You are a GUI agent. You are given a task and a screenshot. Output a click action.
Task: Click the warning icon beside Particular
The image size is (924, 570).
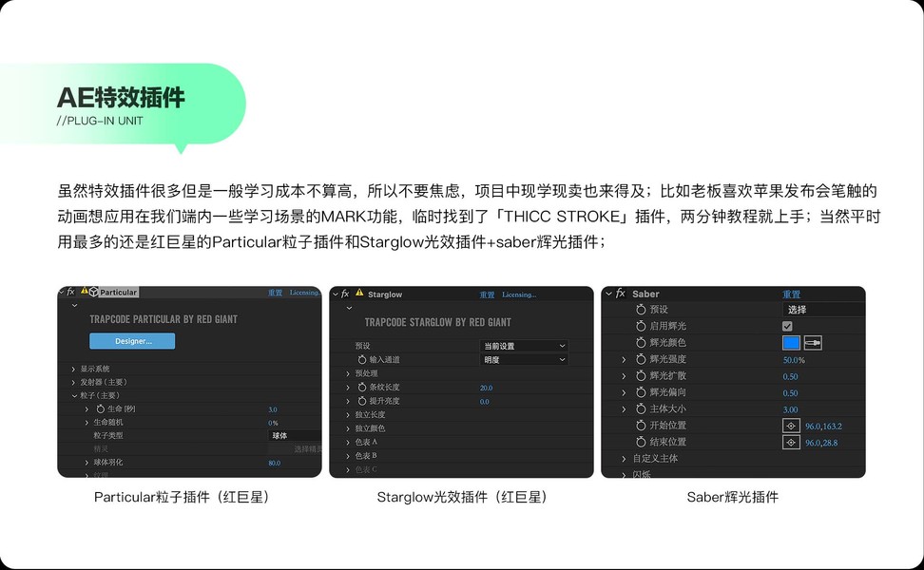[85, 291]
